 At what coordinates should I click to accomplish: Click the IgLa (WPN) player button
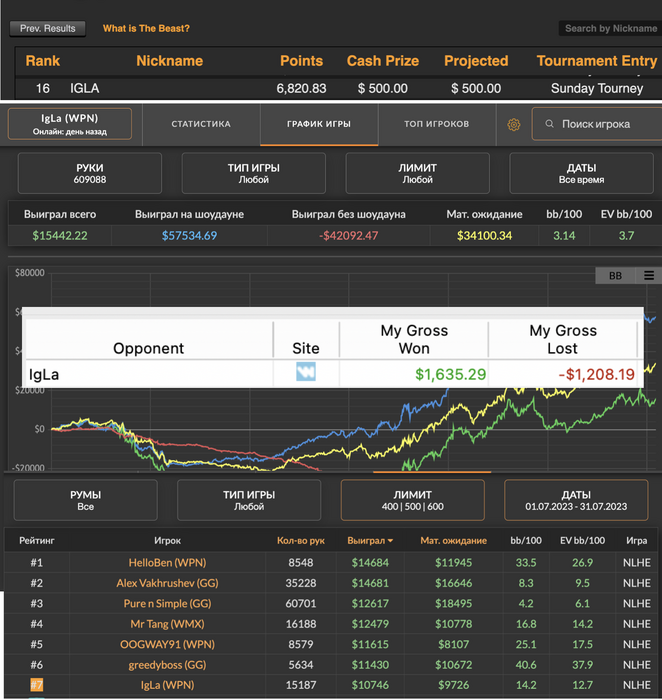pos(70,124)
